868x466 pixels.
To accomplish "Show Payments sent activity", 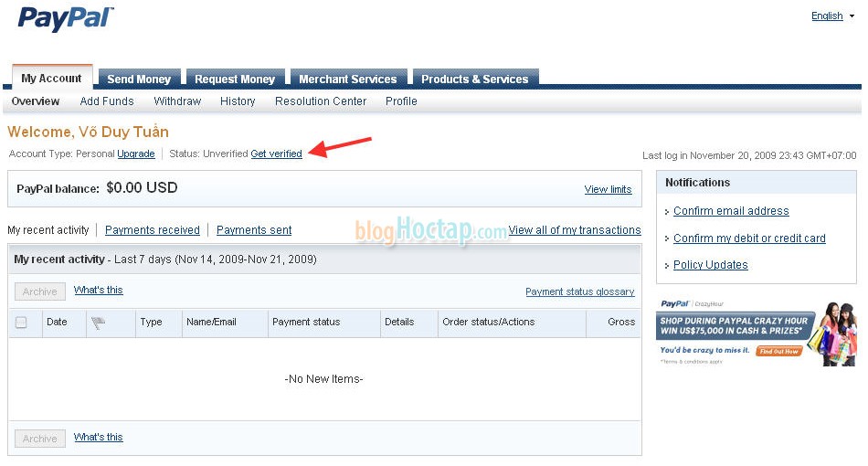I will (x=254, y=230).
